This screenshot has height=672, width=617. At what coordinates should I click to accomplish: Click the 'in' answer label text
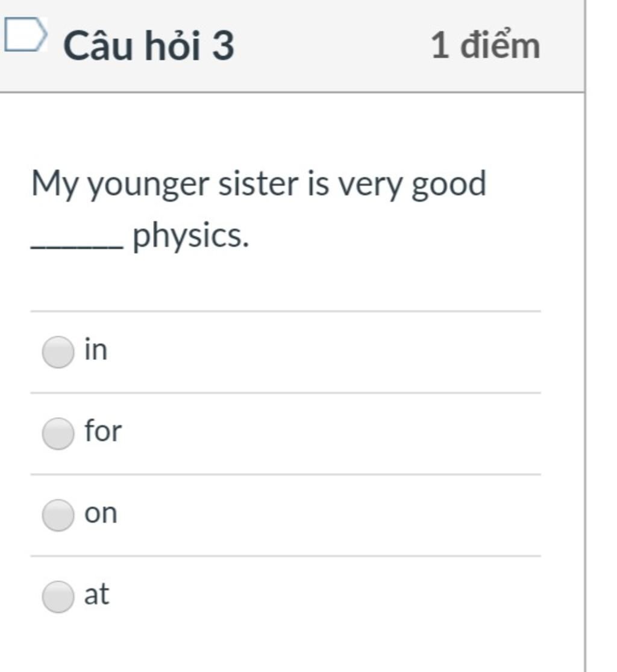96,350
